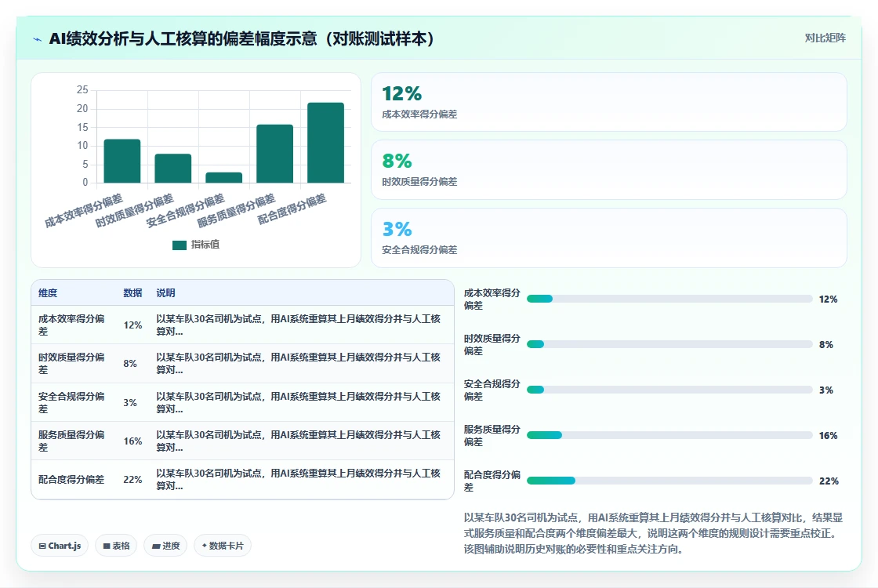Click the 16% value right of the progress bar

[828, 436]
